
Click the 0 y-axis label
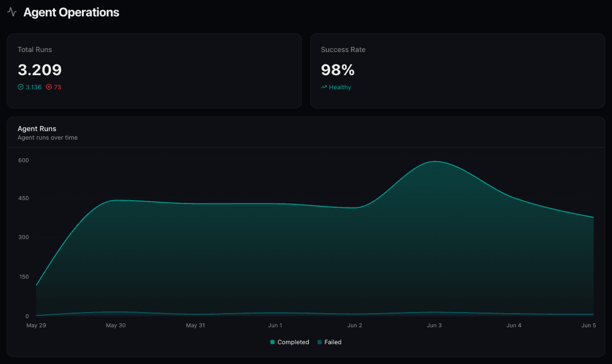point(27,316)
